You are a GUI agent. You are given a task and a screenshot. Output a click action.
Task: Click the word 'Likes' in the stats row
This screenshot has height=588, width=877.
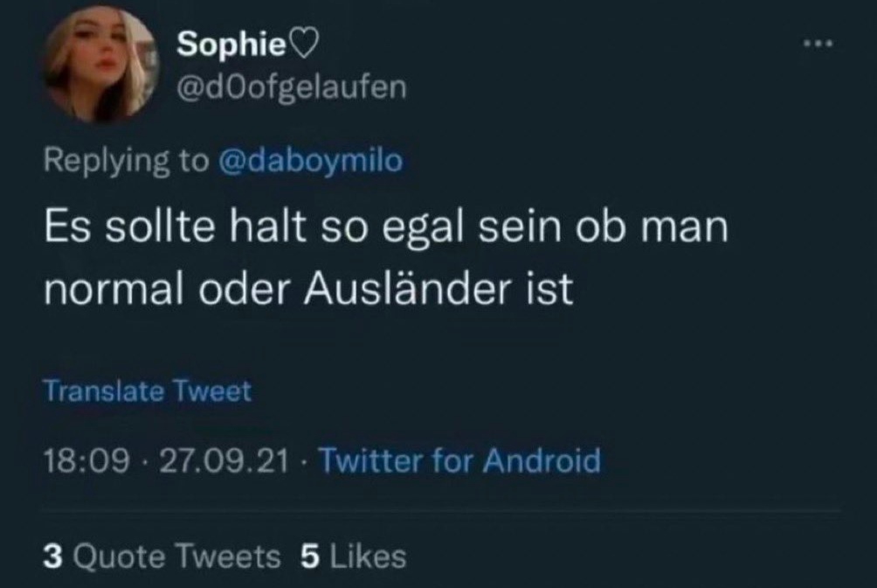click(x=366, y=556)
